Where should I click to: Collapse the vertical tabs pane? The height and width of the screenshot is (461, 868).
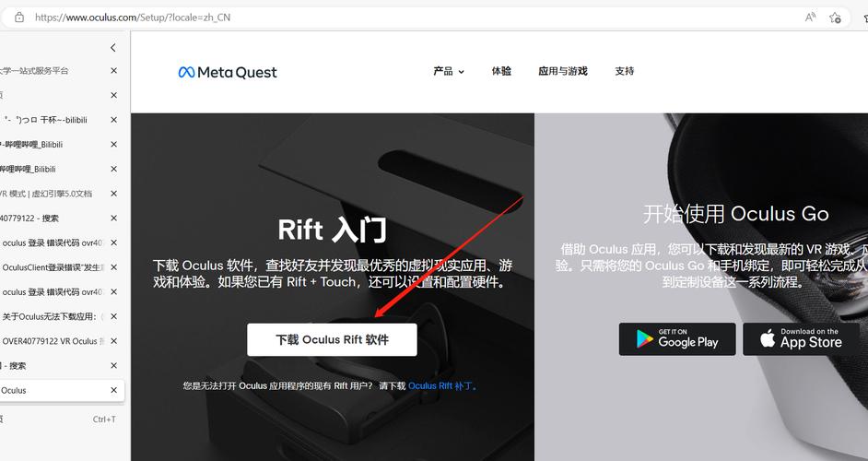coord(113,48)
